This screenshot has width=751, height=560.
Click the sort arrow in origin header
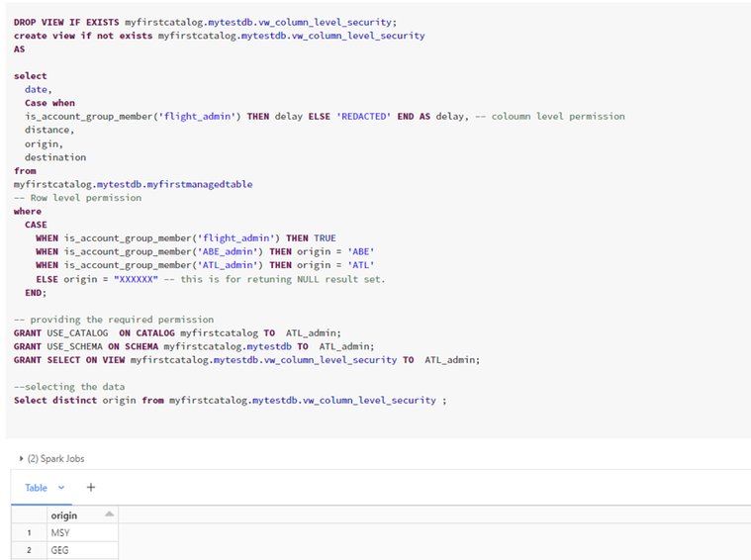(109, 514)
